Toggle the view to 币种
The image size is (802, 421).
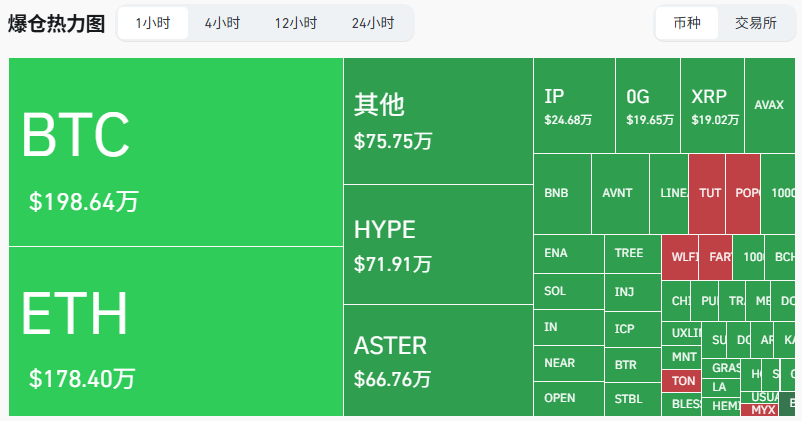click(687, 23)
